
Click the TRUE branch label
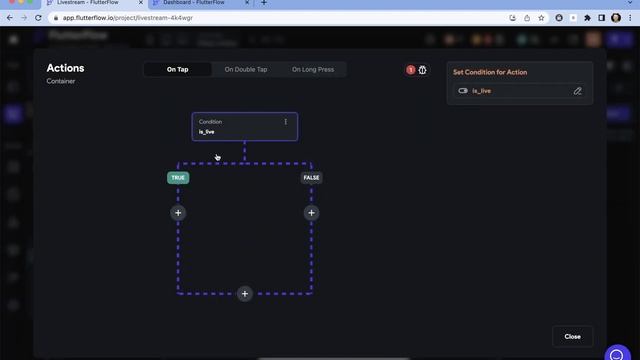click(x=178, y=178)
